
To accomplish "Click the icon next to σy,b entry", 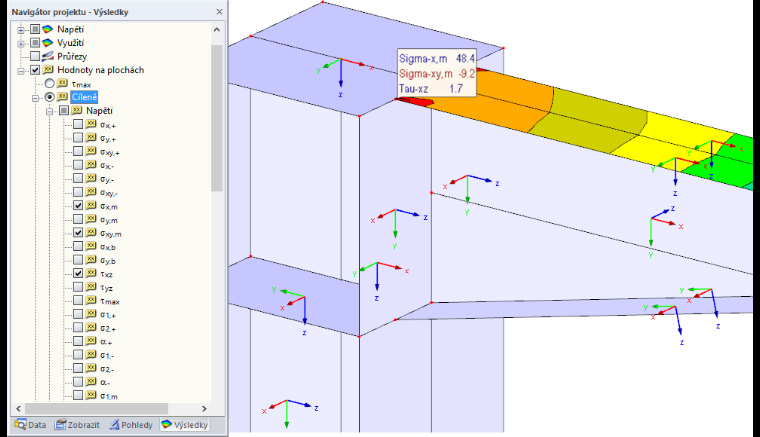I will (x=91, y=260).
